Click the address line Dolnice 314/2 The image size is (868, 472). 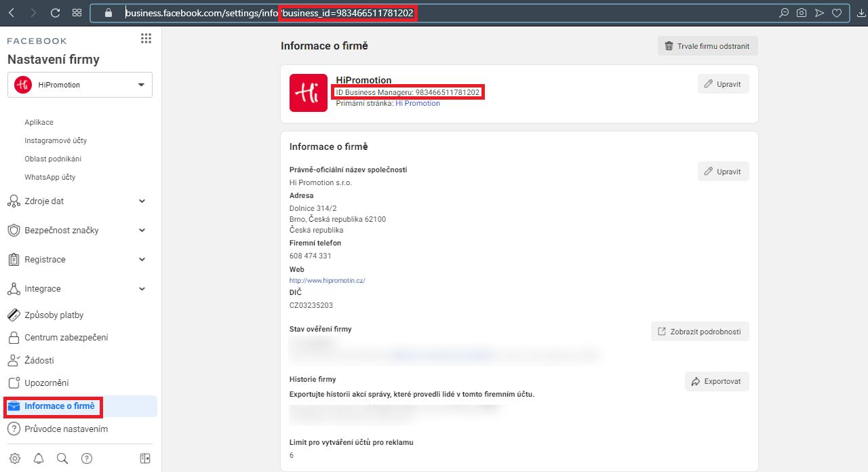(313, 208)
